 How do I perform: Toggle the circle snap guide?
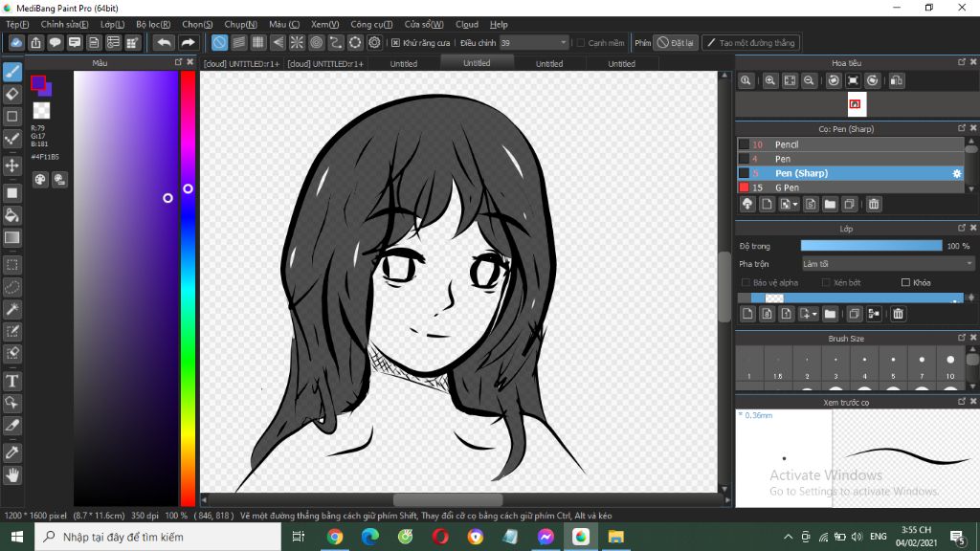click(x=316, y=42)
